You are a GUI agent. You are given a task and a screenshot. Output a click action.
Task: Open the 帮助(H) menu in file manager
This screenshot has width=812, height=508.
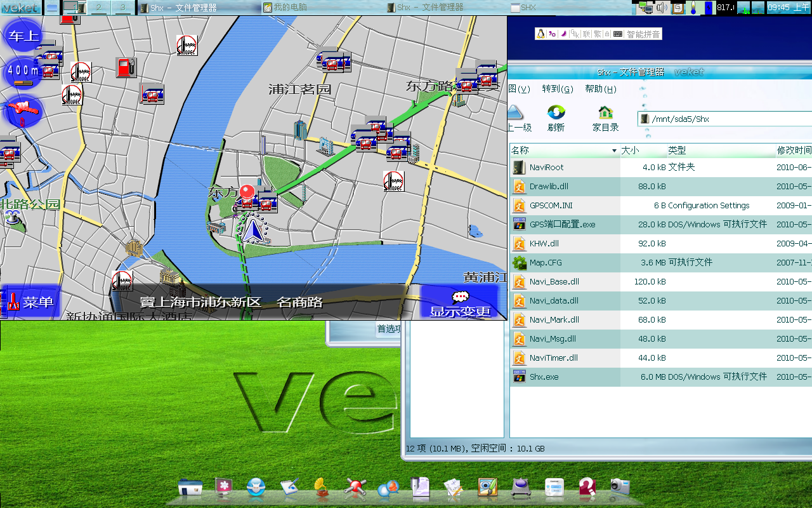click(x=601, y=89)
